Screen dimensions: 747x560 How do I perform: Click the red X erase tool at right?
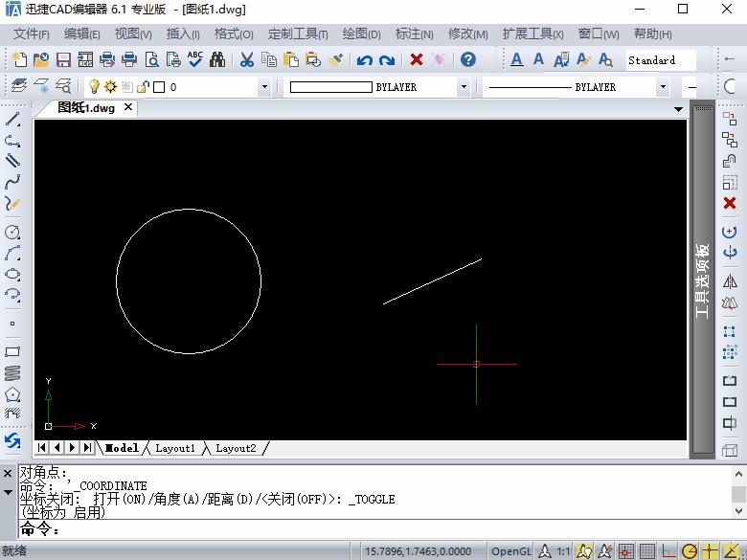tap(730, 203)
